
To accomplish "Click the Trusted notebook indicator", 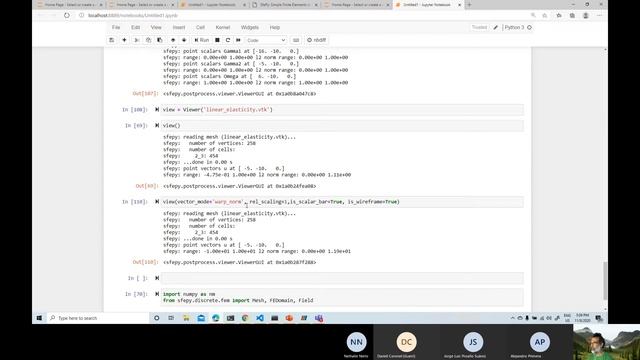I will (479, 27).
